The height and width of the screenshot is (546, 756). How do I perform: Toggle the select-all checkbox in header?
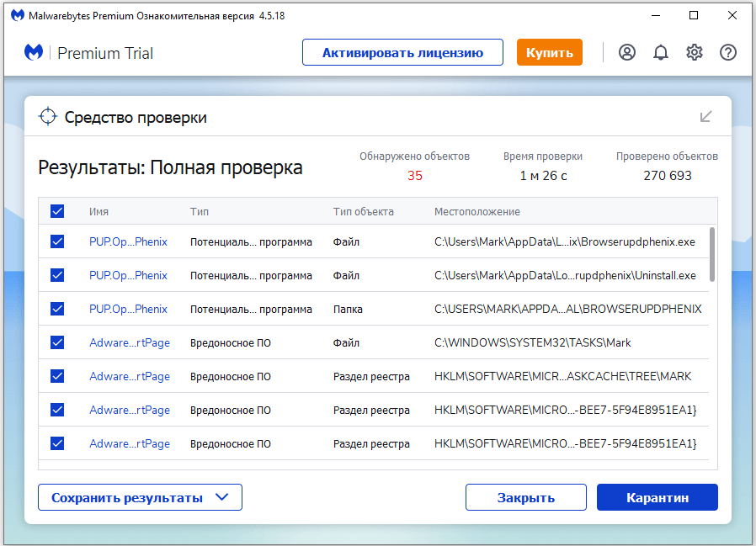tap(57, 211)
